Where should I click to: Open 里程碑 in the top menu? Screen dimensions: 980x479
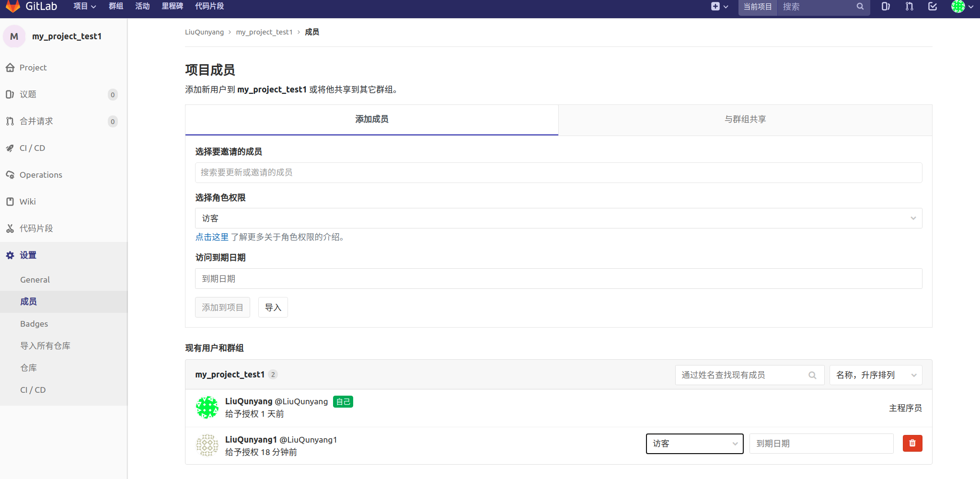(173, 6)
